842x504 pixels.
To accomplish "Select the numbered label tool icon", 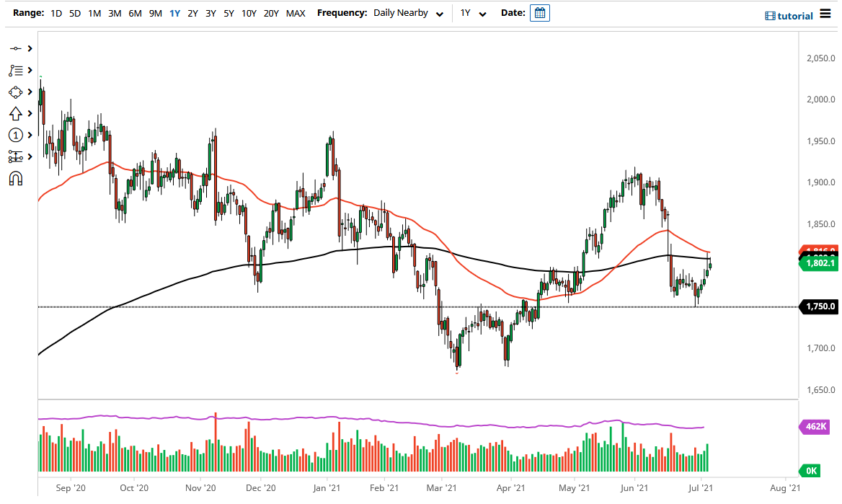I will (16, 135).
